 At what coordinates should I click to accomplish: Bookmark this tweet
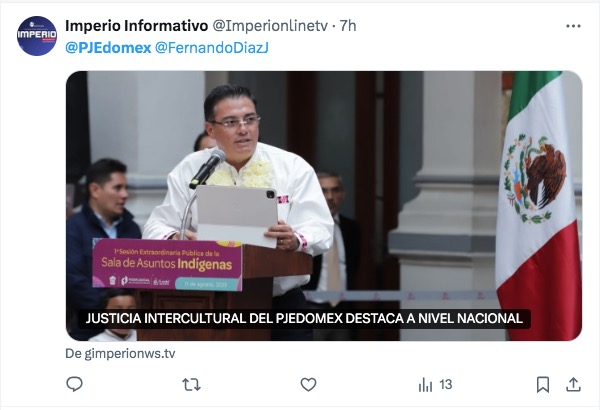click(x=543, y=384)
